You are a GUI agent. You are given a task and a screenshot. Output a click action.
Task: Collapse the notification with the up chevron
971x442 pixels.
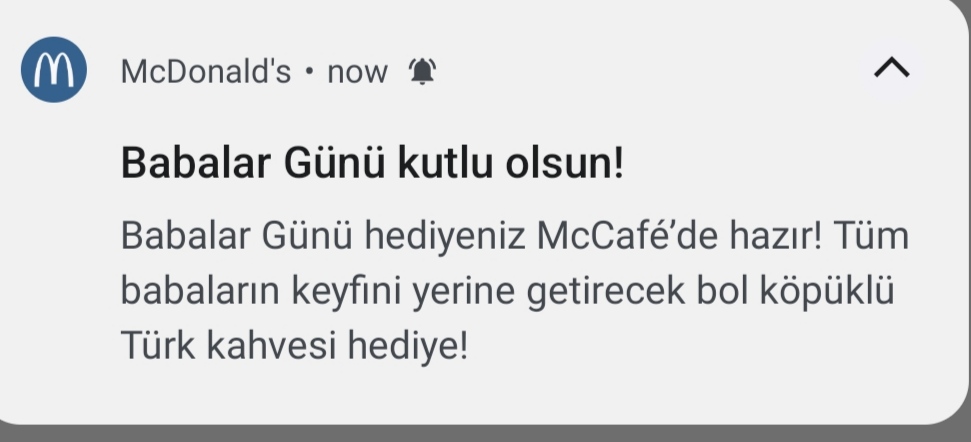[892, 67]
